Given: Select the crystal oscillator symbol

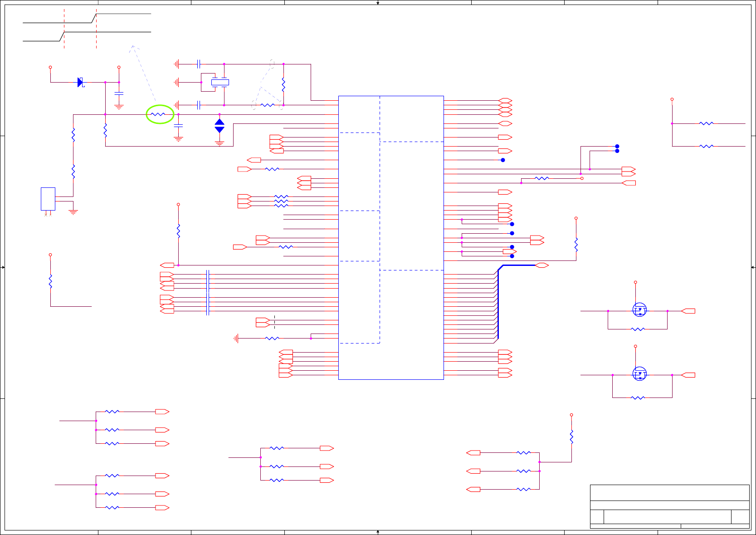Looking at the screenshot, I should [x=220, y=82].
